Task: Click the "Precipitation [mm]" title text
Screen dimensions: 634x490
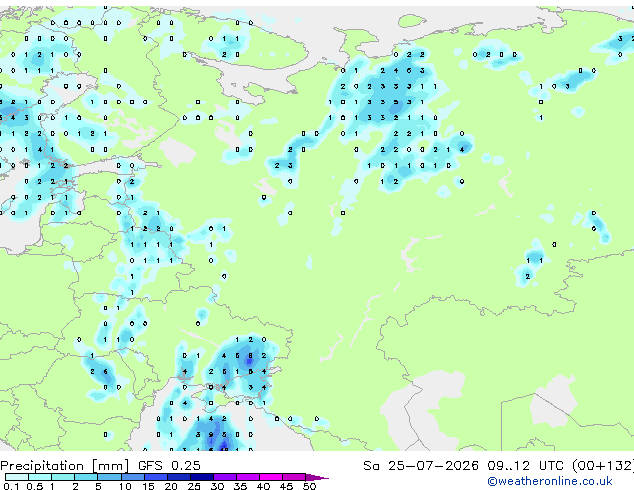Action: click(65, 466)
